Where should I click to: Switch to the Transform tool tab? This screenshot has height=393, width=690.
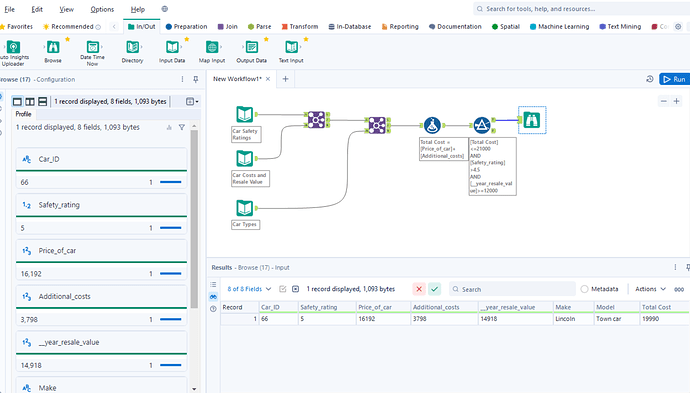[x=300, y=26]
